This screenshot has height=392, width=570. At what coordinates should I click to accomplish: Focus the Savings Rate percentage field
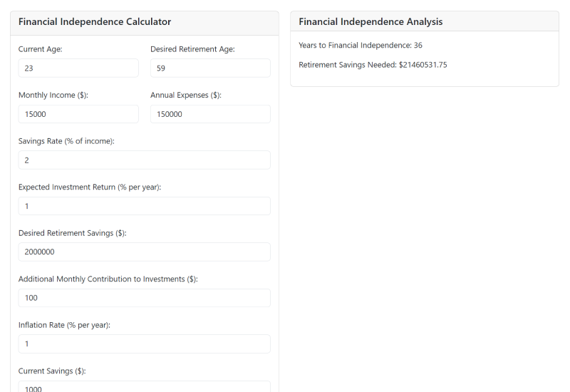144,160
